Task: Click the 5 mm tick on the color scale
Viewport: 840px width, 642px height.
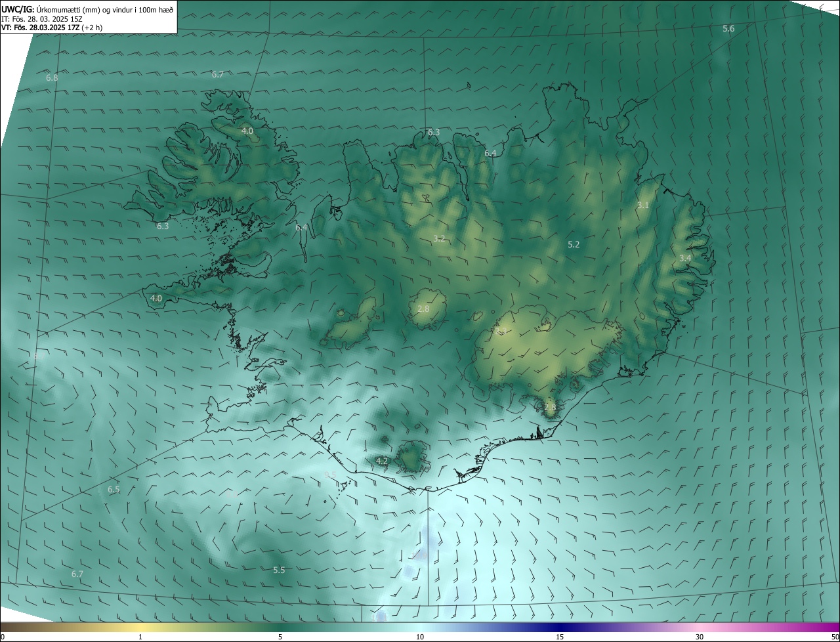Action: point(280,637)
